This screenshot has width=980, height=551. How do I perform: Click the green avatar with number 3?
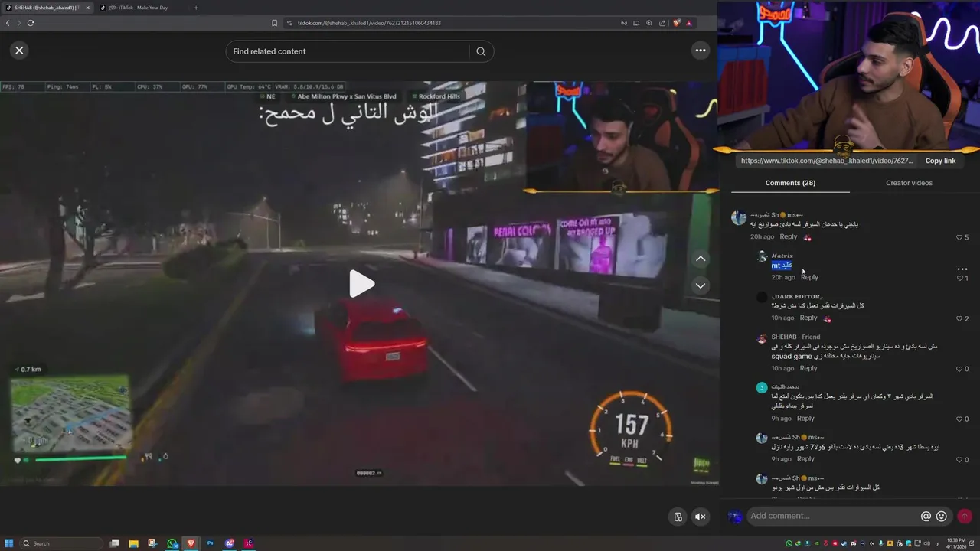click(x=761, y=388)
